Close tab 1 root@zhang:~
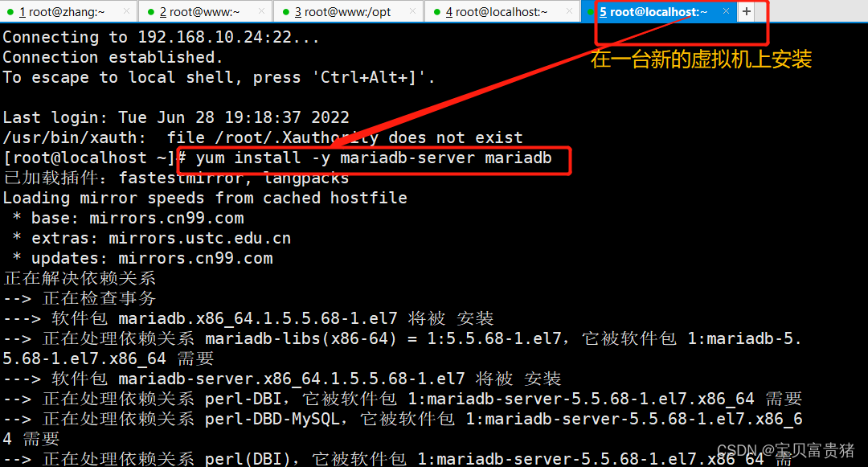Viewport: 868px width, 467px height. (x=126, y=11)
